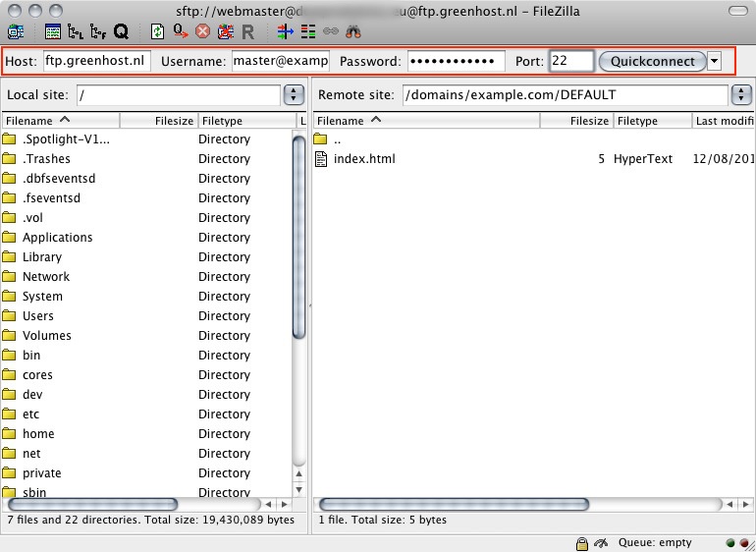756x552 pixels.
Task: Select the private directory
Action: point(146,472)
